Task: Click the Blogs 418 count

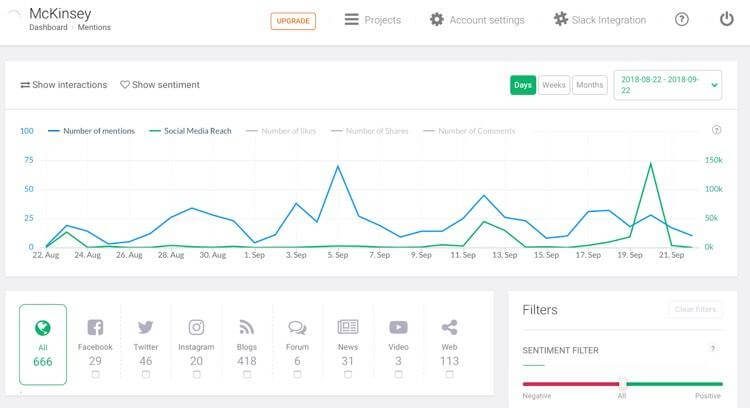Action: (x=247, y=361)
